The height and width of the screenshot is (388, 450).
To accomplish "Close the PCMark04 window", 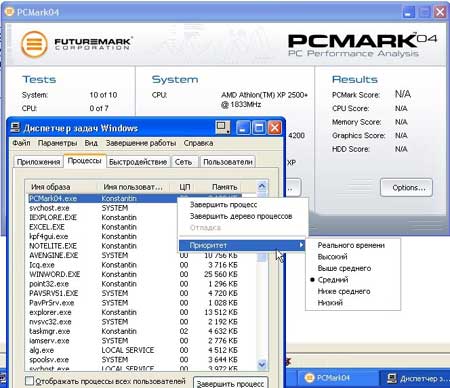I will pos(440,13).
